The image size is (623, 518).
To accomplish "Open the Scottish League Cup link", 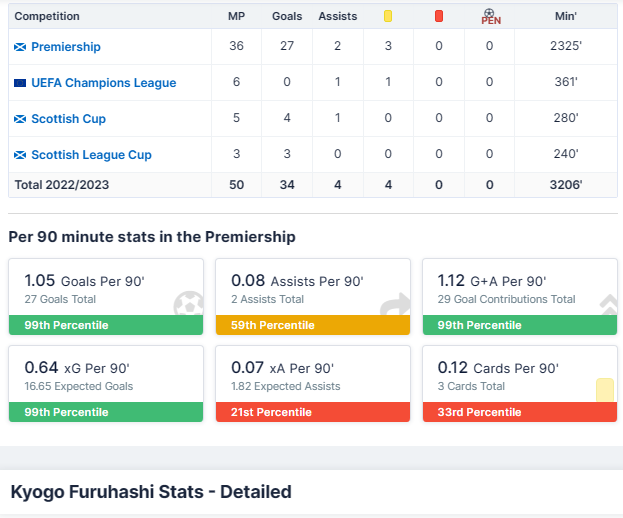I will [91, 155].
